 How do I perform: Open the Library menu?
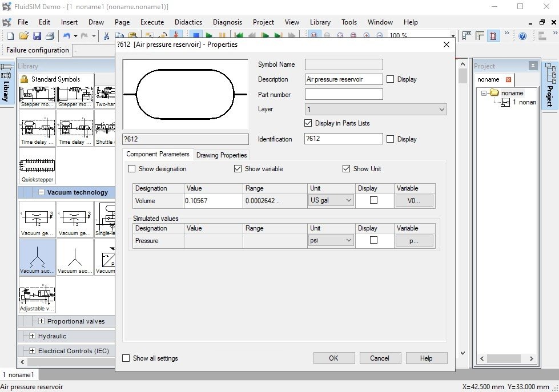320,22
